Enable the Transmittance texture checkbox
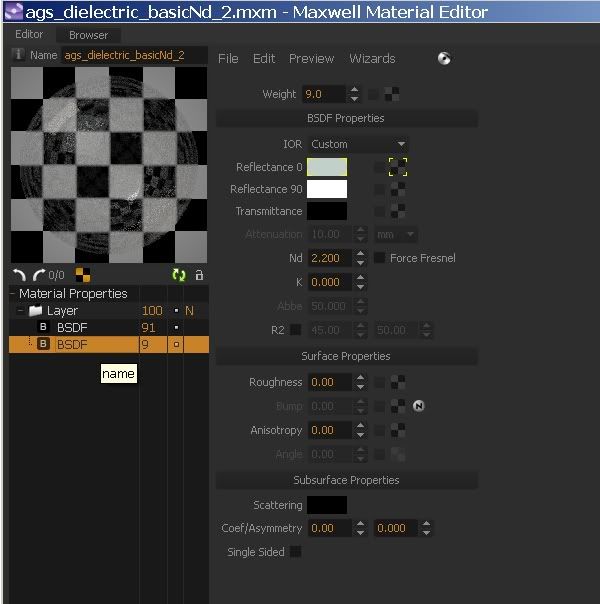Viewport: 600px width, 604px height. click(x=380, y=211)
